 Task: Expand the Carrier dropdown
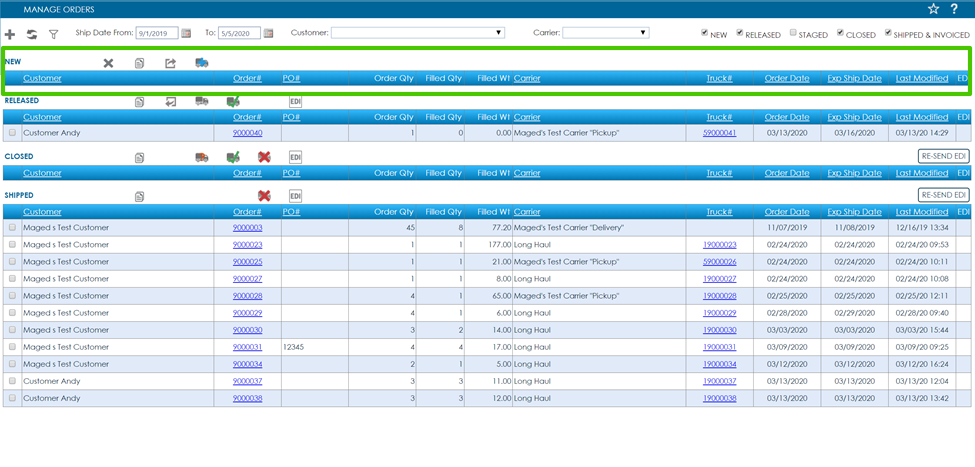click(x=605, y=33)
